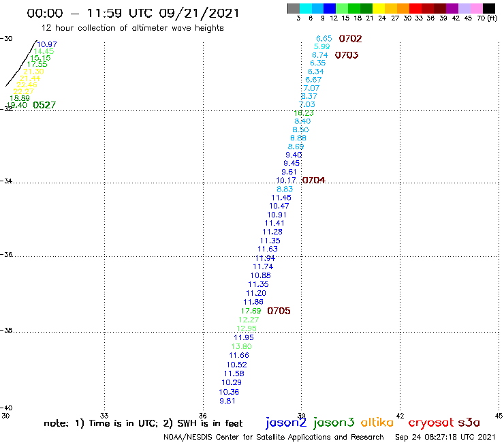Click wave height value 5.99
The height and width of the screenshot is (443, 504).
click(x=321, y=46)
